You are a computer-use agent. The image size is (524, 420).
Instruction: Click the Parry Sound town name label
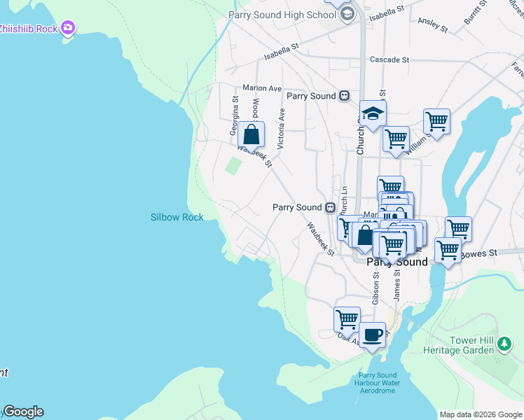click(397, 262)
